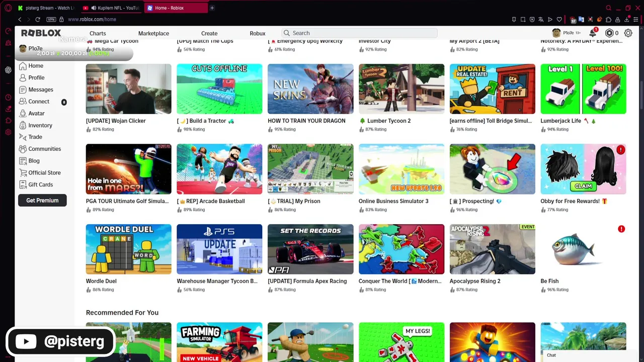This screenshot has height=362, width=644.
Task: Click the Roblox logo in header
Action: click(41, 33)
